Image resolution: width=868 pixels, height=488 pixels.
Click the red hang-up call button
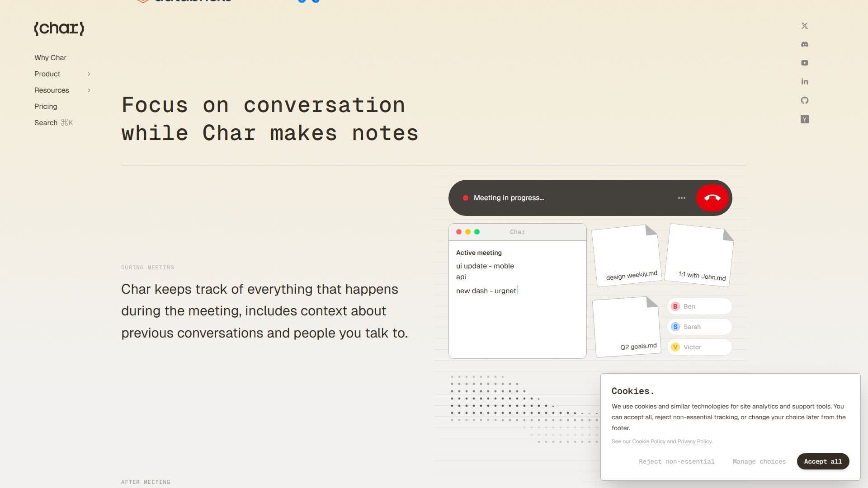pos(712,198)
